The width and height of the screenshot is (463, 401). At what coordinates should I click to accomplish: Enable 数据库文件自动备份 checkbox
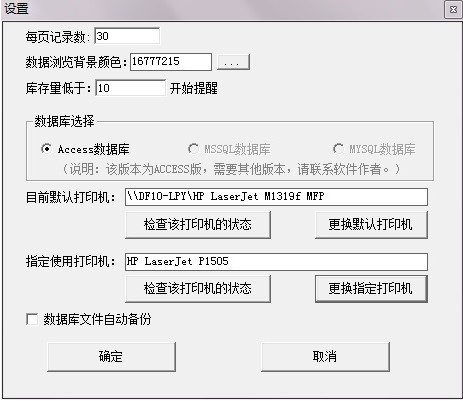[32, 319]
